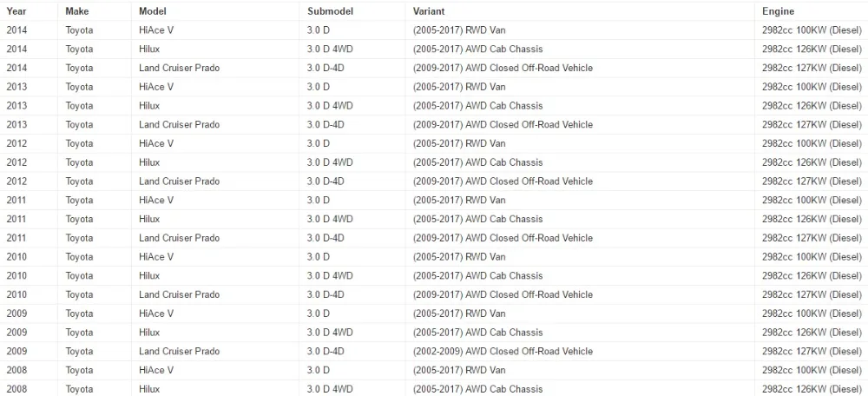The width and height of the screenshot is (868, 396).
Task: Click 2008 Hilux 126KW engine cell
Action: [812, 389]
